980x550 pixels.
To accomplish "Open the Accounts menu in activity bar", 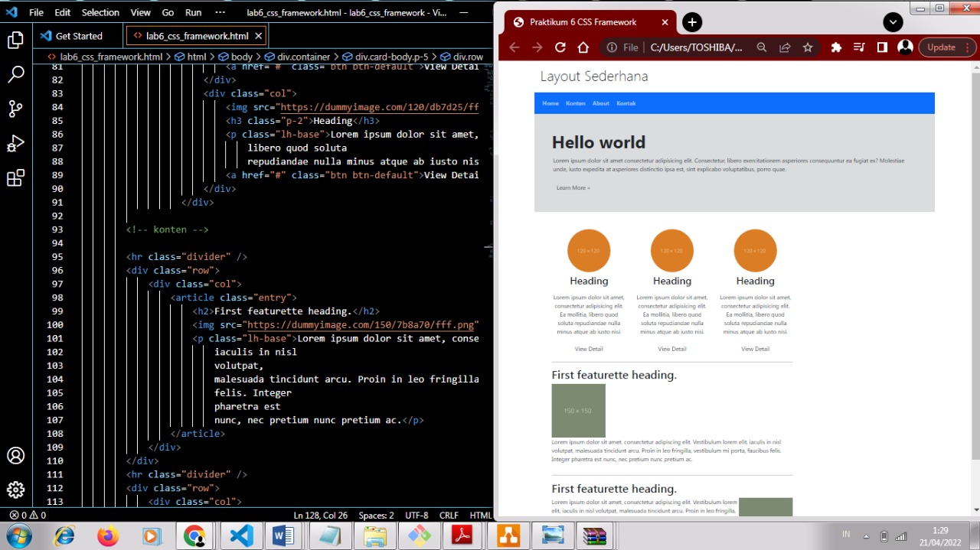I will click(15, 455).
